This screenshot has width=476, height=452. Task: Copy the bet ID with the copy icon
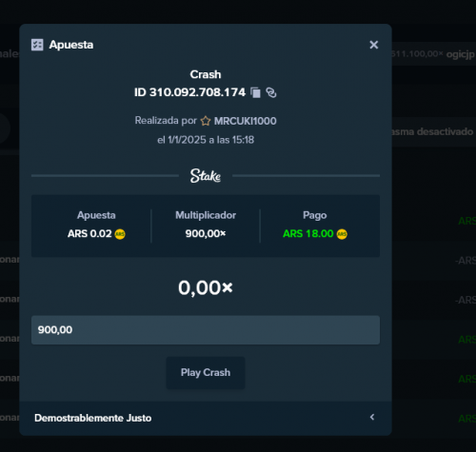(255, 92)
